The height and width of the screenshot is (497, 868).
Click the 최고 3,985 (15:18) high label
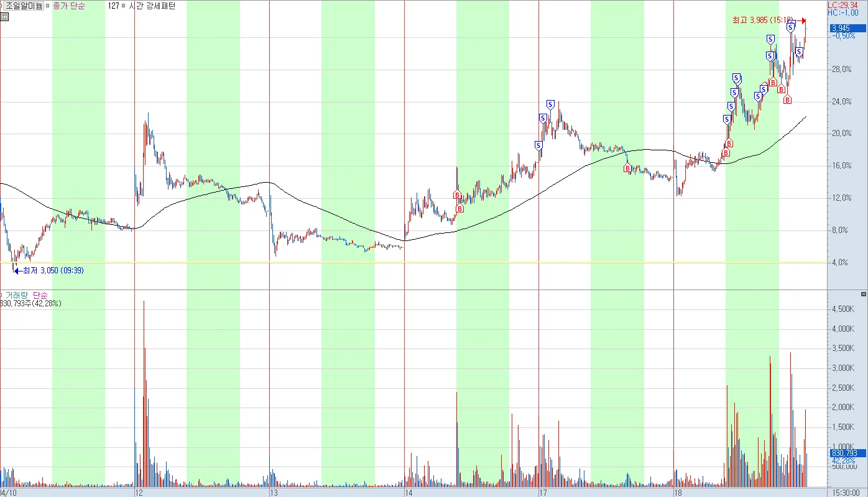point(762,21)
